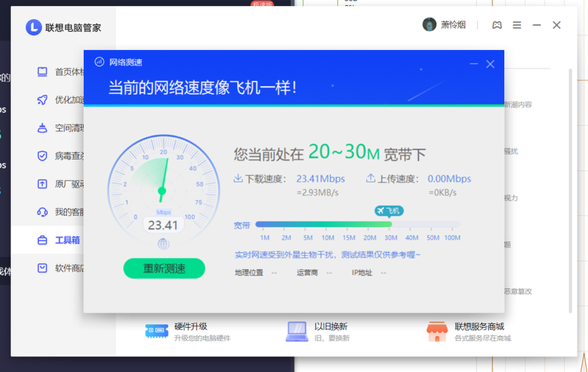Select the 优化加速 rocket icon in sidebar
This screenshot has height=372, width=588.
pos(43,100)
